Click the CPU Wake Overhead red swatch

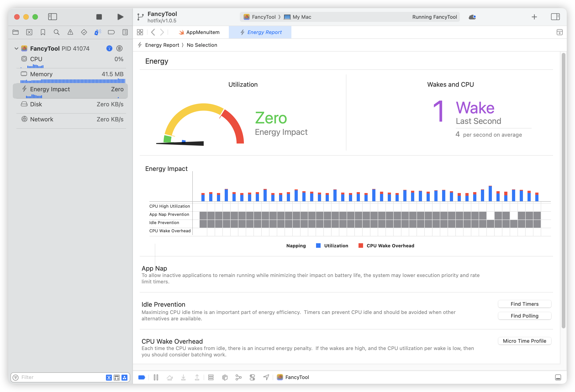coord(361,246)
